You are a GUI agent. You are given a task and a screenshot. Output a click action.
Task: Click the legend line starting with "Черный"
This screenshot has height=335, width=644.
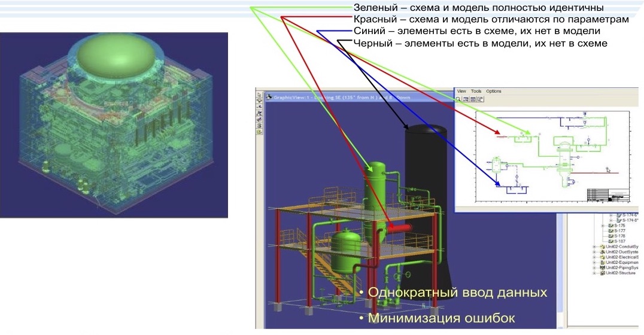pos(480,43)
